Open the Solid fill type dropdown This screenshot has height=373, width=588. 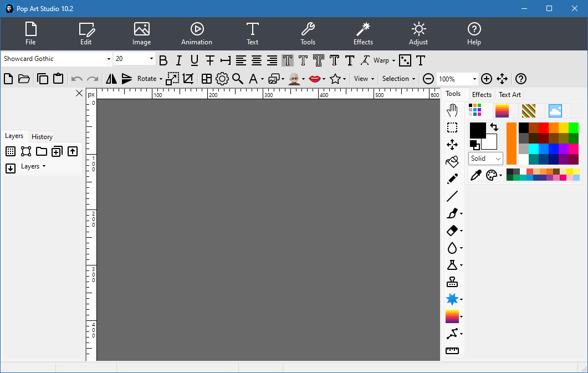click(485, 159)
